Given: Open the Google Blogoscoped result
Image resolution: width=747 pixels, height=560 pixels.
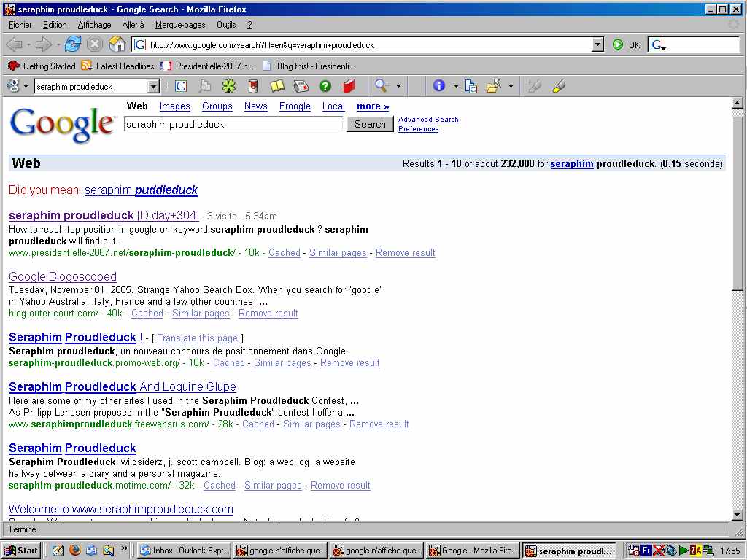Looking at the screenshot, I should click(x=63, y=276).
